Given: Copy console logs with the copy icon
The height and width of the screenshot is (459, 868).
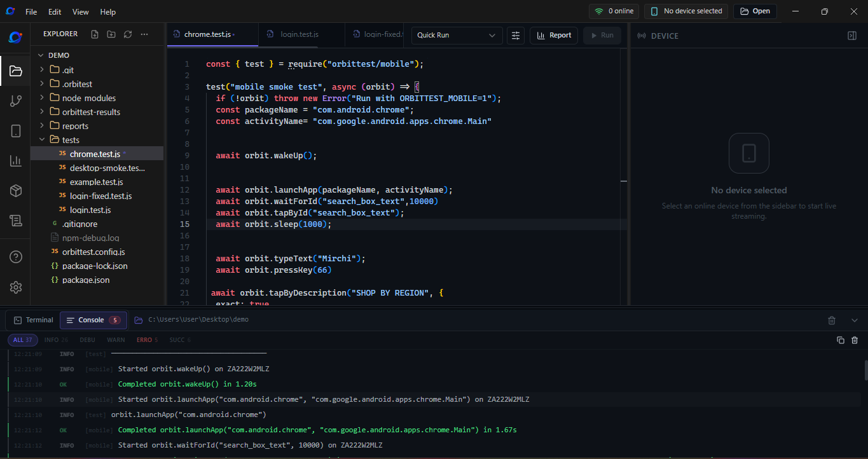Looking at the screenshot, I should (841, 340).
